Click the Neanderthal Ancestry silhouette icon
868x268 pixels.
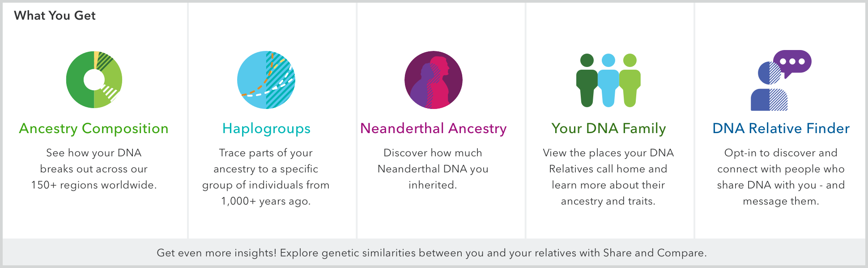coord(433,80)
